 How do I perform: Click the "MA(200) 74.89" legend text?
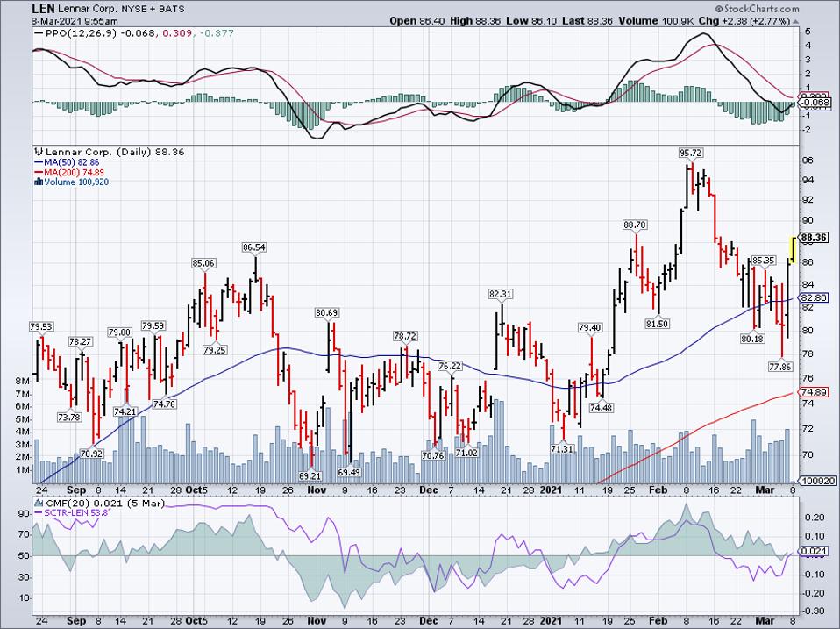coord(75,173)
